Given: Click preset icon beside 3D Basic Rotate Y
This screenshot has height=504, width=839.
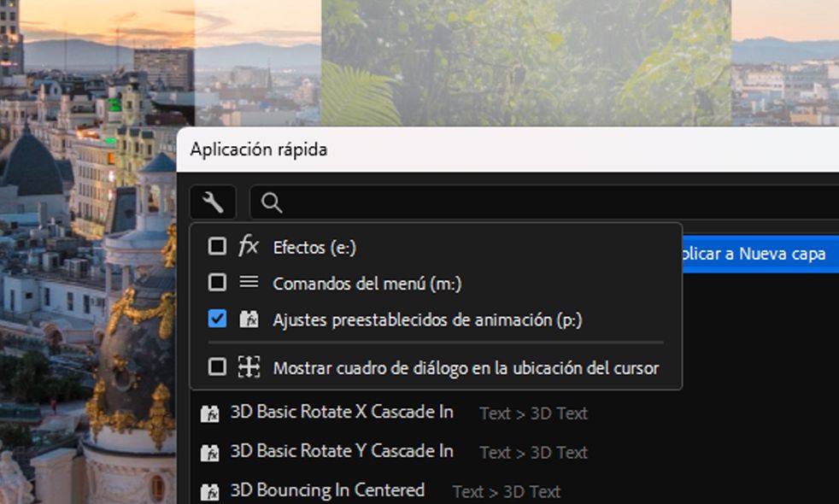Looking at the screenshot, I should [209, 452].
